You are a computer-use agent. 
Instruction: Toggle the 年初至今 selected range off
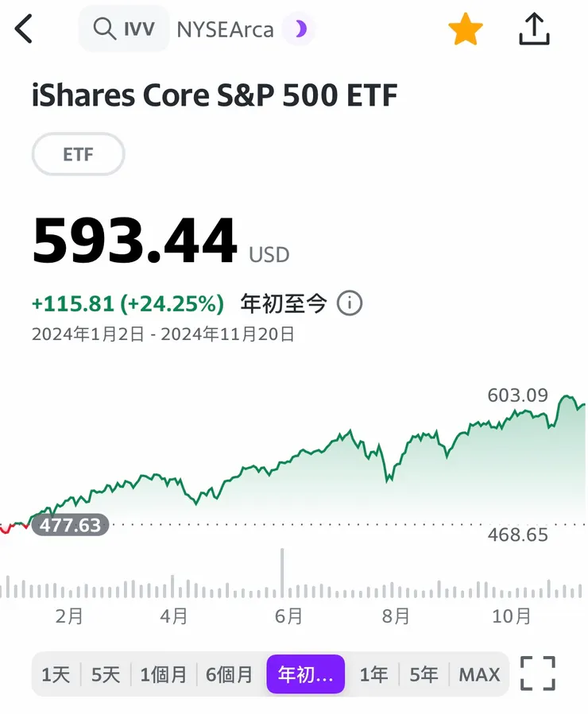coord(305,673)
